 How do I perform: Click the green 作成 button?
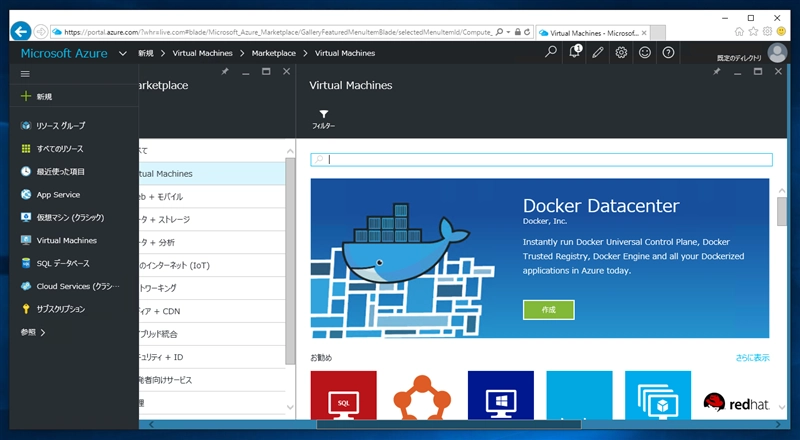548,310
